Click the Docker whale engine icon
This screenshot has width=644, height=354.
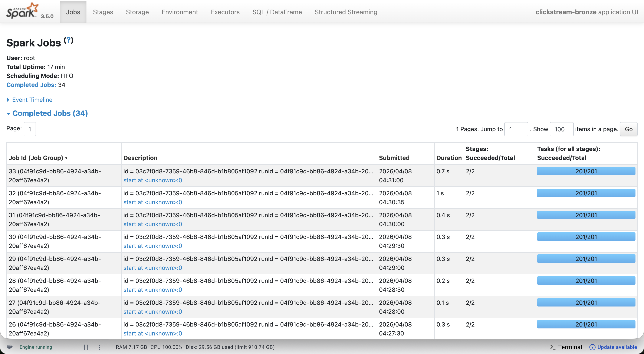(10, 347)
